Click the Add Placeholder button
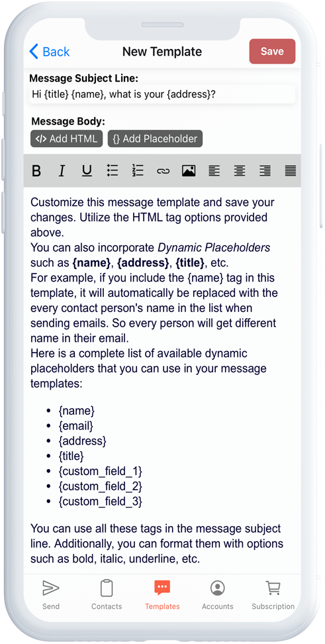 click(155, 139)
